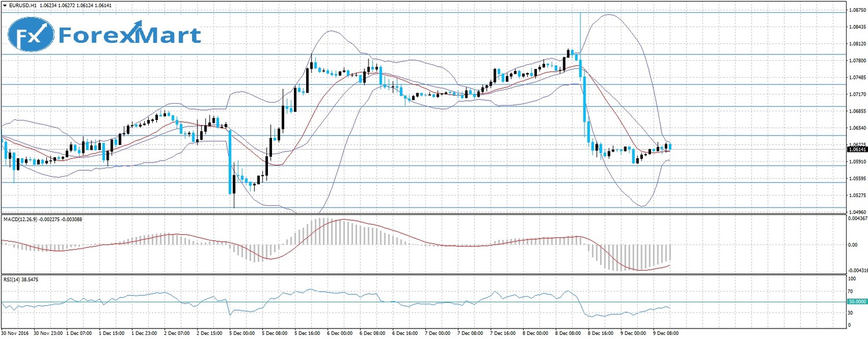Screen dimensions: 868x339
Task: Click the 1.06540 price axis label
Action: tap(858, 127)
